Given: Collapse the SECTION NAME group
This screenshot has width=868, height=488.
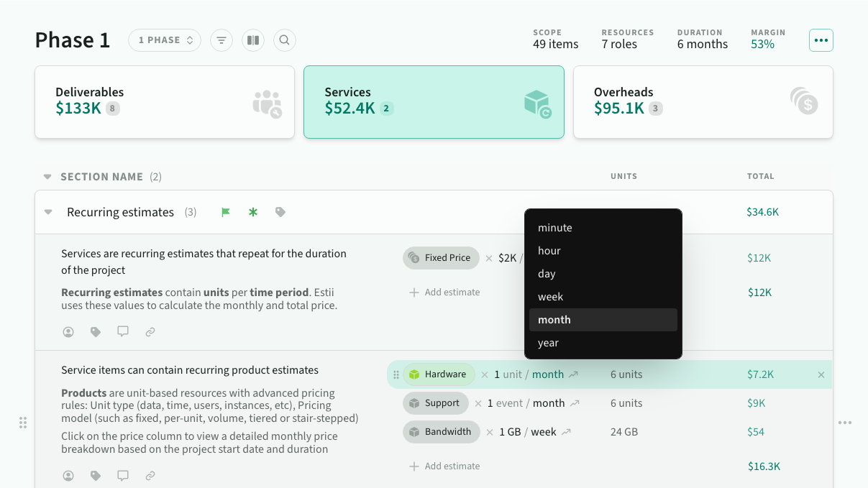Looking at the screenshot, I should (47, 177).
